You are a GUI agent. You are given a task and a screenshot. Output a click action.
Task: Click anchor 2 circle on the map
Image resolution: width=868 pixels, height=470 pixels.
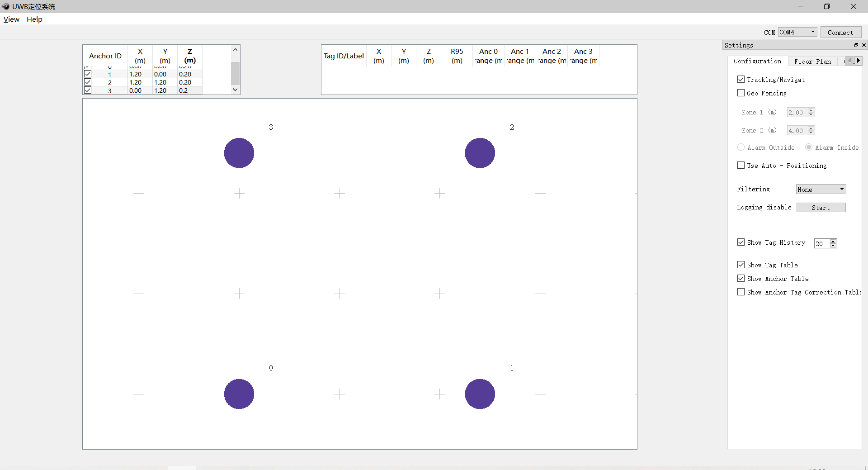(x=480, y=153)
